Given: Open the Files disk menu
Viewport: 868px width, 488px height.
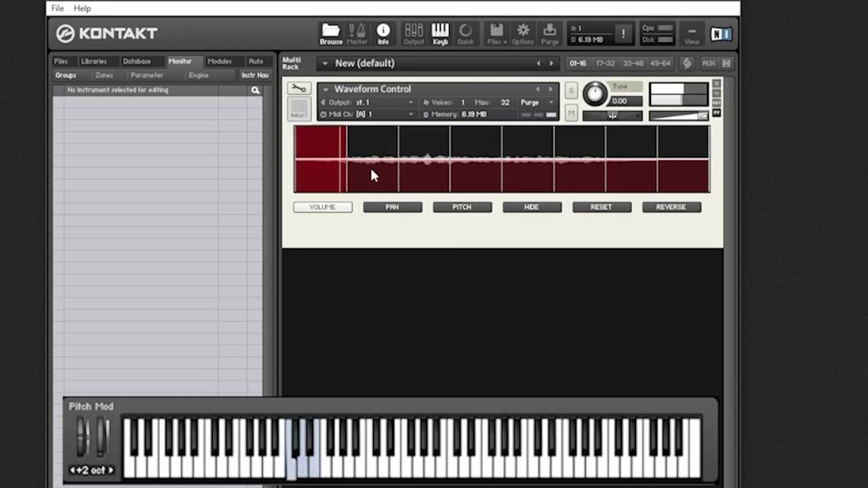Looking at the screenshot, I should pyautogui.click(x=496, y=33).
